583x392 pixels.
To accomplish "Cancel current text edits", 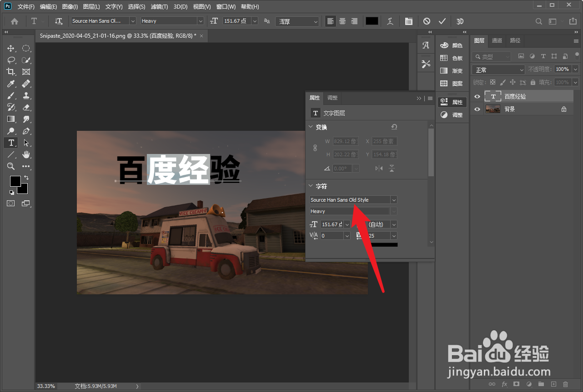I will 427,21.
